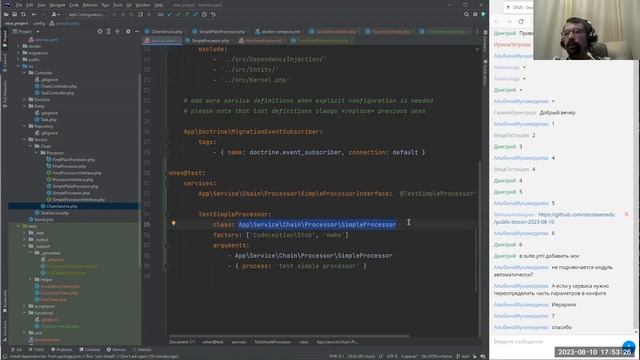Click the Synchronize/reload toolbar icon
640x360 pixels.
[23, 14]
